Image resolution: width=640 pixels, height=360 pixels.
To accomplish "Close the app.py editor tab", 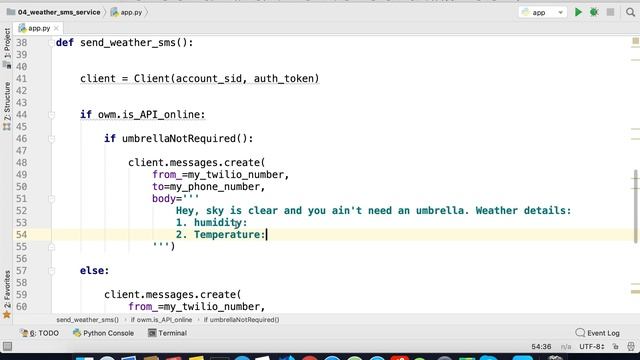I will (x=56, y=28).
